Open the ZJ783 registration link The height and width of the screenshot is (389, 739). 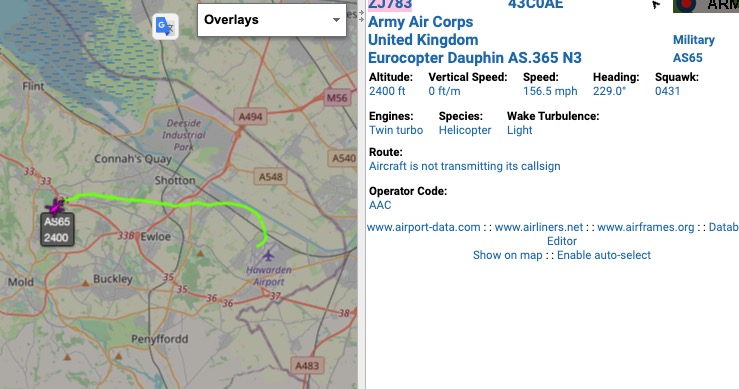[x=390, y=5]
